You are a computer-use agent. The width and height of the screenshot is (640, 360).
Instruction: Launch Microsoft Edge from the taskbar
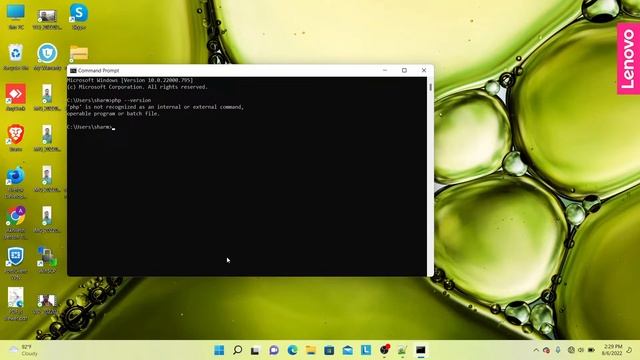coord(292,350)
